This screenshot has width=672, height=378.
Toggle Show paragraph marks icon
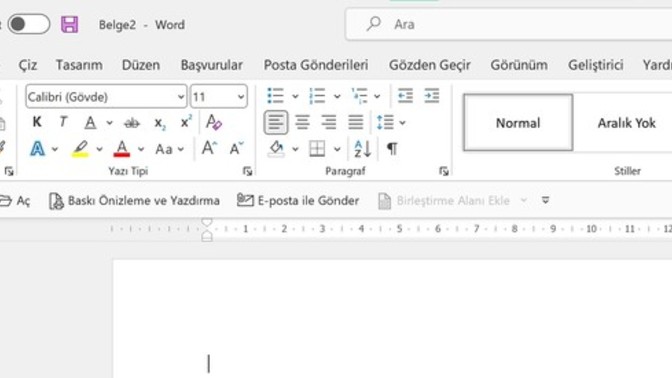[x=392, y=149]
